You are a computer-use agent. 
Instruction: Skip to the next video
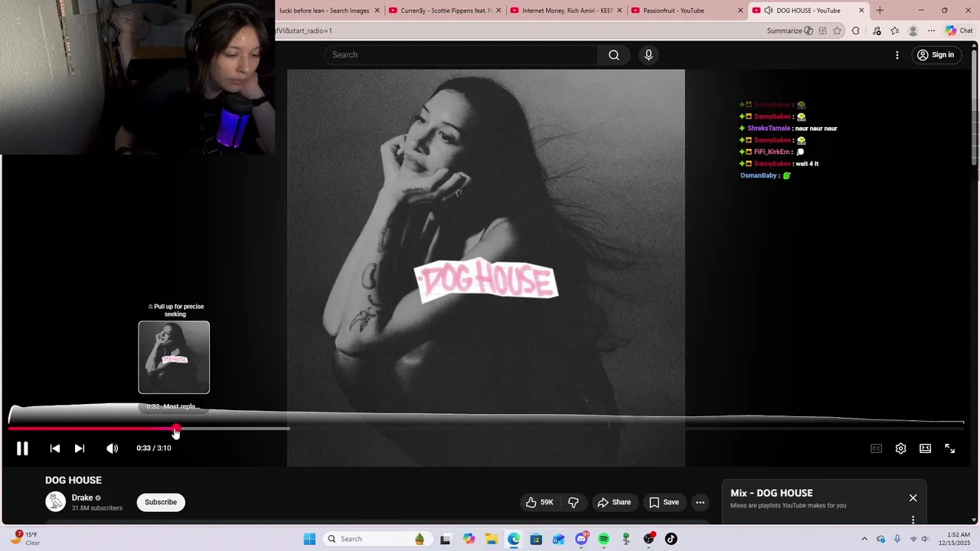click(x=80, y=448)
